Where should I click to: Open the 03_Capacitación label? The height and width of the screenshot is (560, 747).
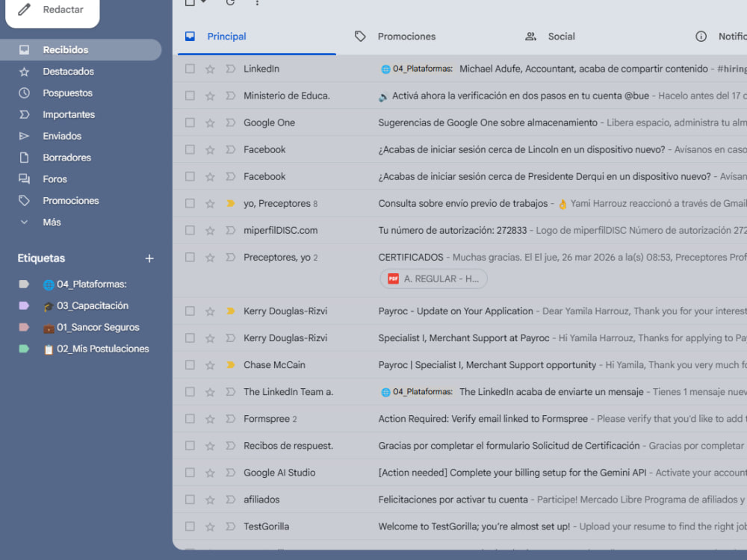pyautogui.click(x=86, y=305)
